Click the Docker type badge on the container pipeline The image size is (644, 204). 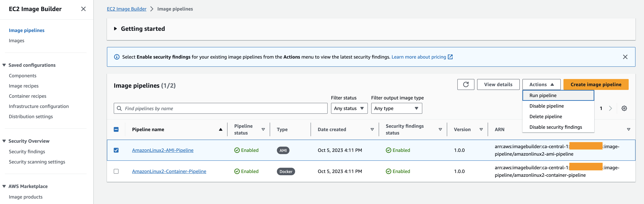[x=286, y=171]
